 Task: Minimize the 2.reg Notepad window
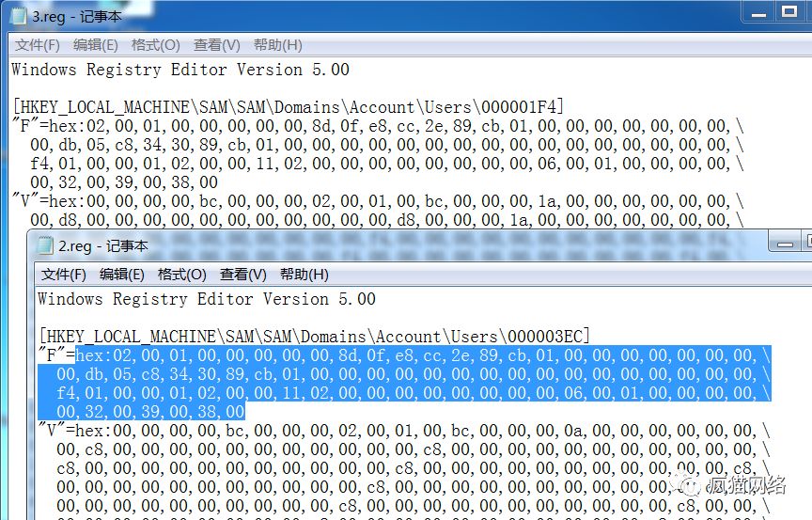click(x=785, y=243)
